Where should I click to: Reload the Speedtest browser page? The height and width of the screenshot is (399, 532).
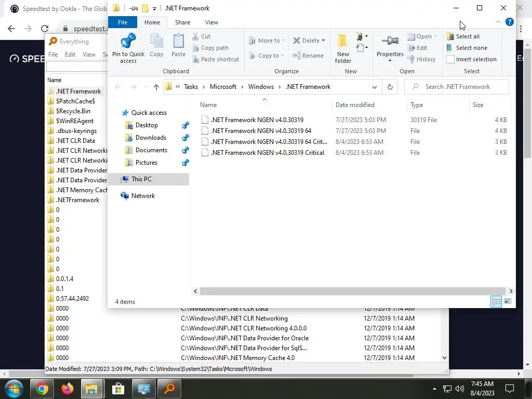pyautogui.click(x=45, y=29)
